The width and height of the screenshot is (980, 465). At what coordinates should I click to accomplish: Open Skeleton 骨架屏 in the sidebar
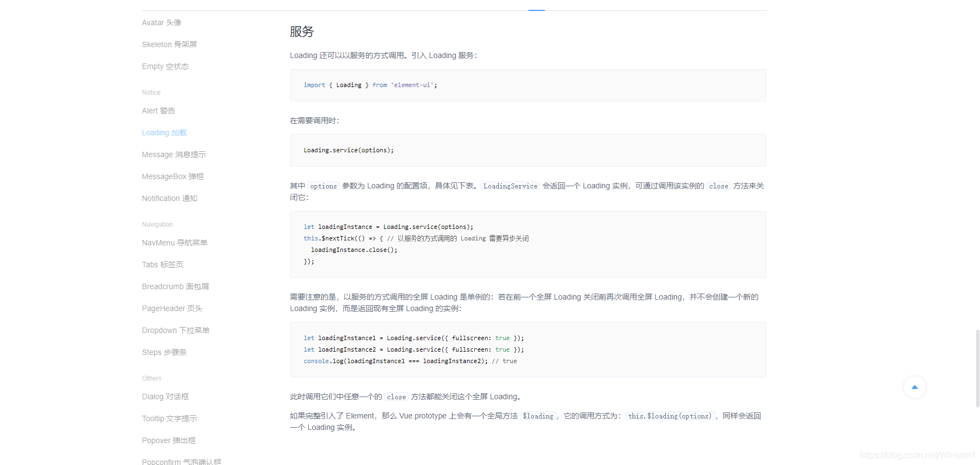[x=169, y=44]
